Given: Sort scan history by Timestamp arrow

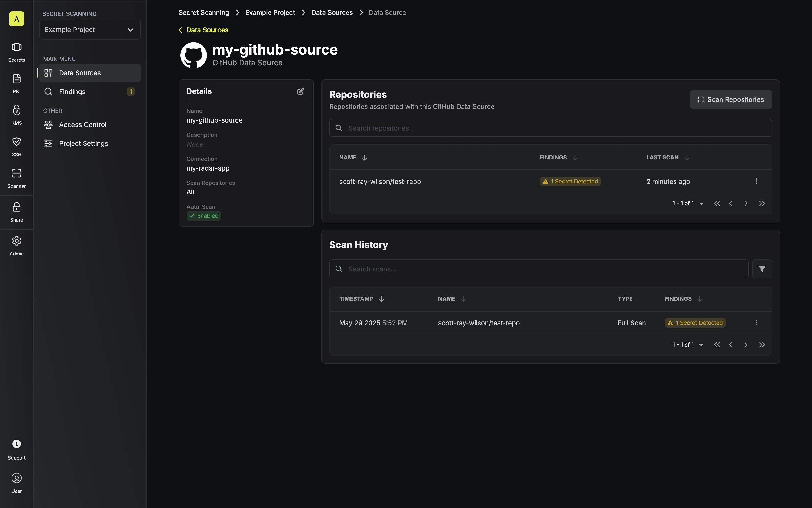Looking at the screenshot, I should (x=381, y=299).
